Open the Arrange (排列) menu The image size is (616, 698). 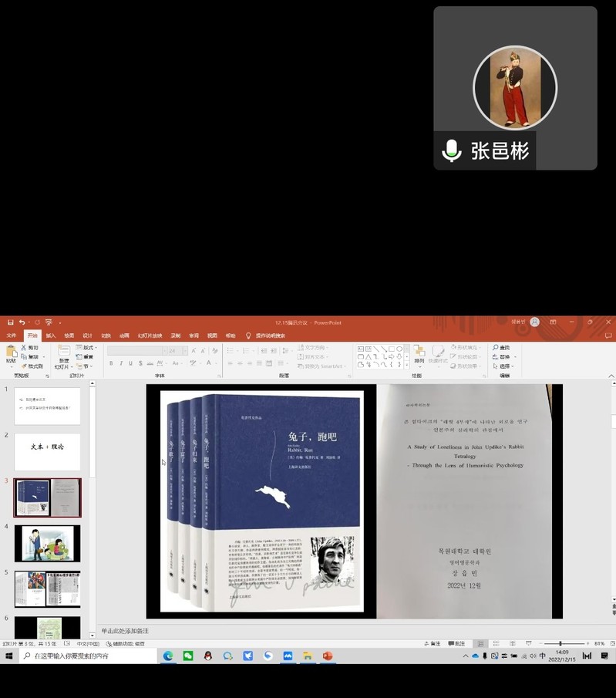(419, 355)
